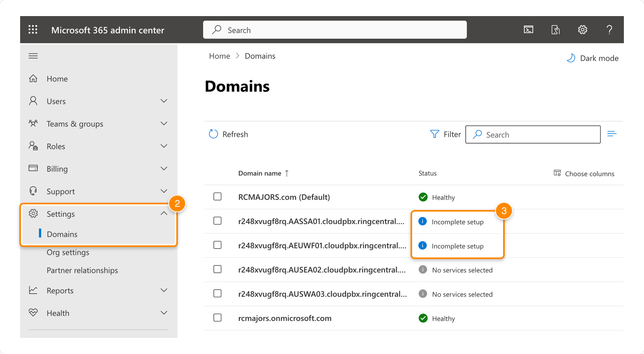Collapse navigation with hamburger menu icon
Image resolution: width=644 pixels, height=354 pixels.
click(x=33, y=56)
